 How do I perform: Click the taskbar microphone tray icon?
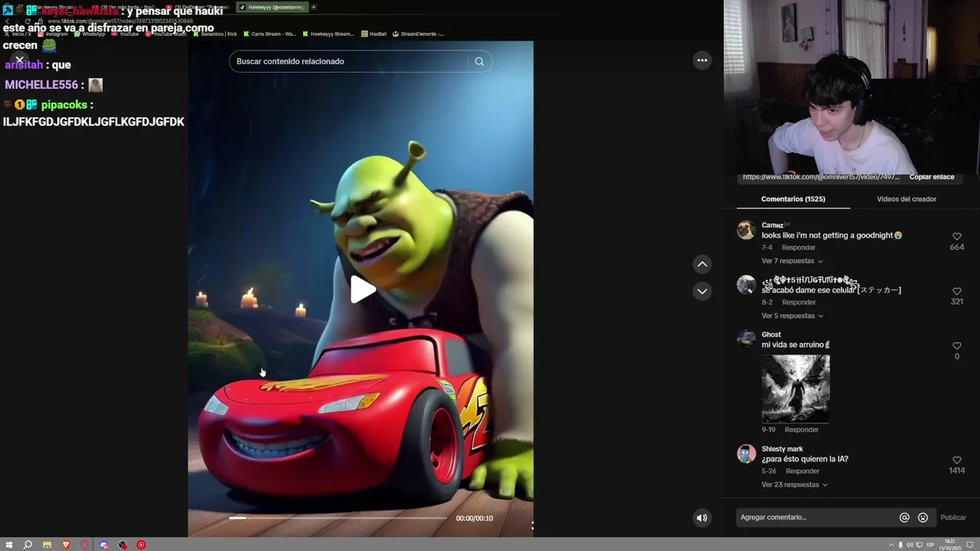pos(900,545)
